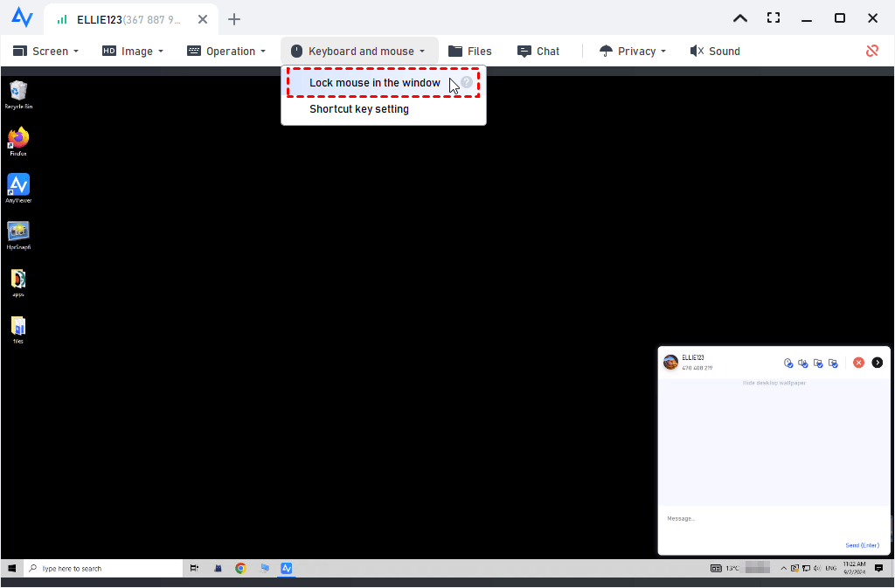
Task: Expand the Operation menu
Action: [x=226, y=52]
